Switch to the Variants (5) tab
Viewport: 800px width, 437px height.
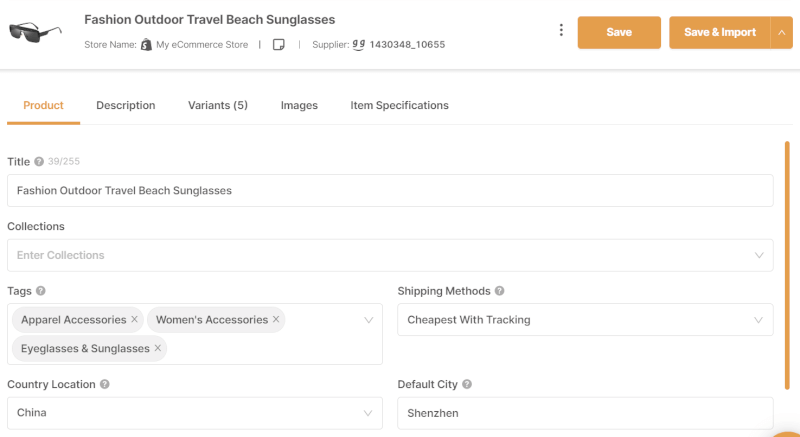tap(218, 106)
